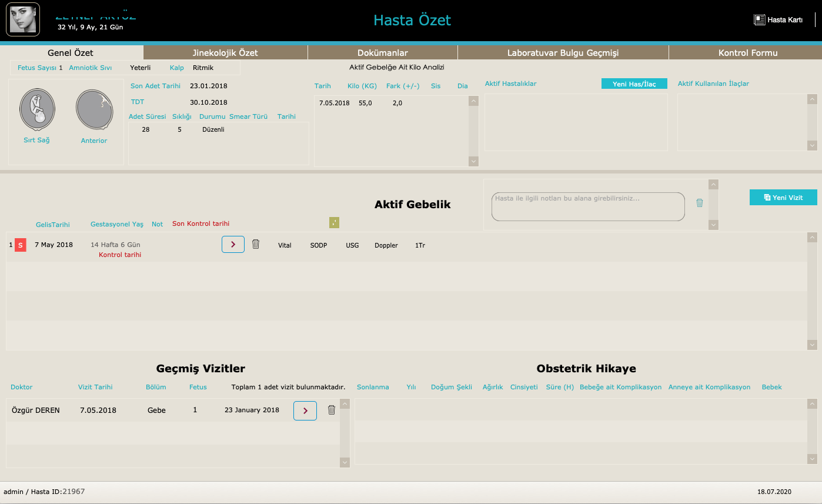Click the Son Kontrol tarihi header
The width and height of the screenshot is (822, 504).
click(x=201, y=223)
